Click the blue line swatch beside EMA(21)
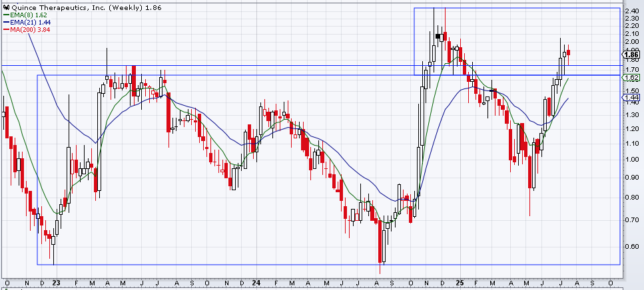 (x=6, y=22)
